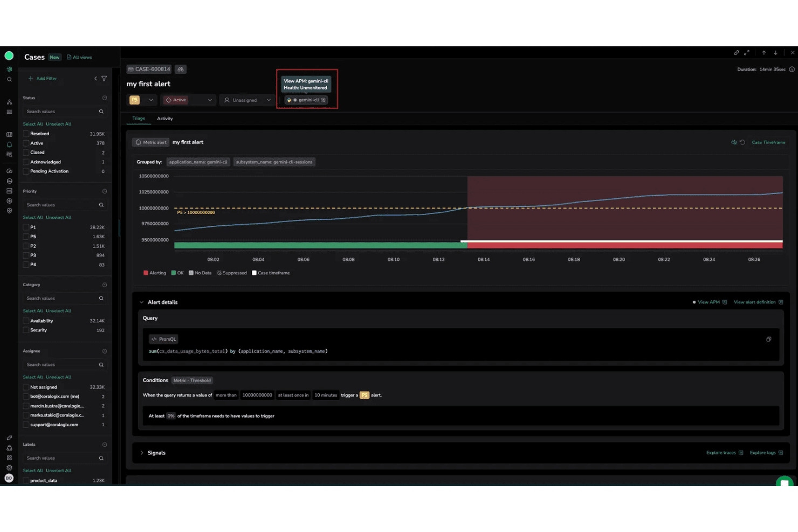Viewport: 798px width, 532px height.
Task: Open the alerts bell icon in the left rail
Action: 9,144
